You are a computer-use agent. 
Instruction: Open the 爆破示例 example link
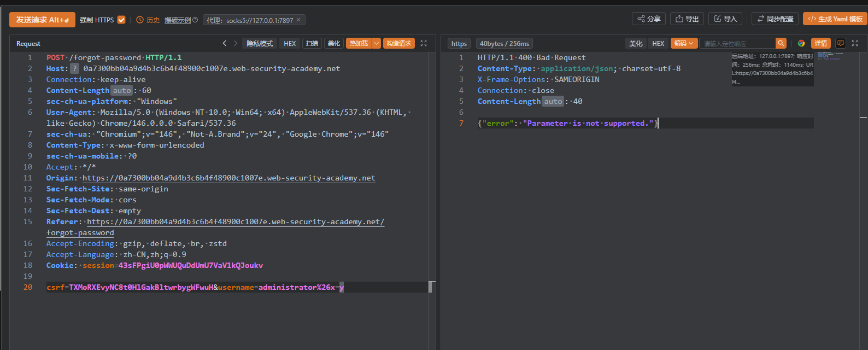[178, 20]
